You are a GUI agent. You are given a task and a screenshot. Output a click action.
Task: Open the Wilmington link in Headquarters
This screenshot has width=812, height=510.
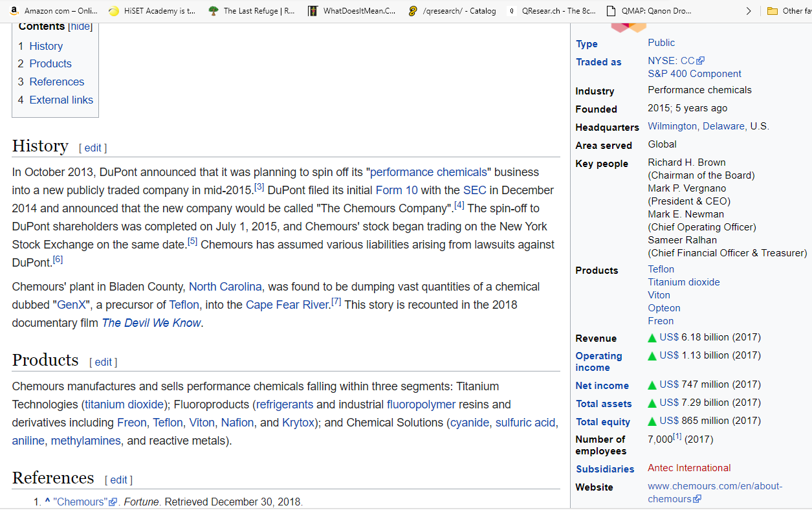[x=673, y=126]
